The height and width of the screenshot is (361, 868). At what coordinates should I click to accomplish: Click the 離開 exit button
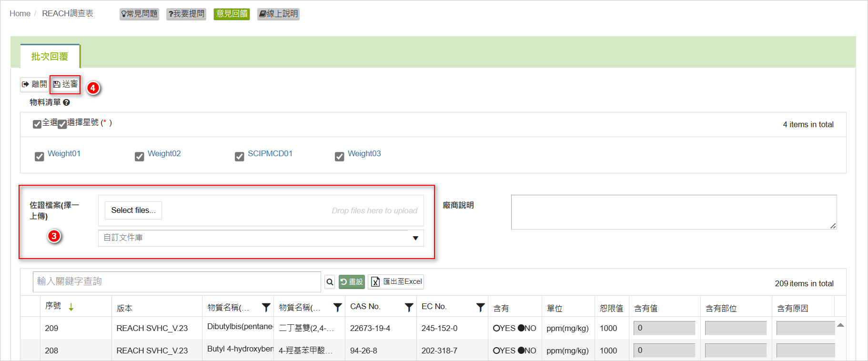pos(35,84)
